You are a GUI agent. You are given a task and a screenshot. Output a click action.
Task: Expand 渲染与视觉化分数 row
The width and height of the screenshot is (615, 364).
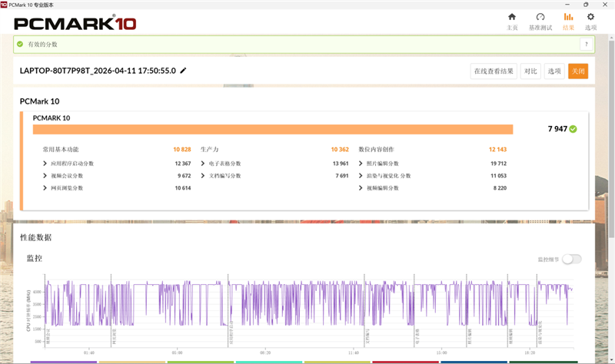pos(361,176)
